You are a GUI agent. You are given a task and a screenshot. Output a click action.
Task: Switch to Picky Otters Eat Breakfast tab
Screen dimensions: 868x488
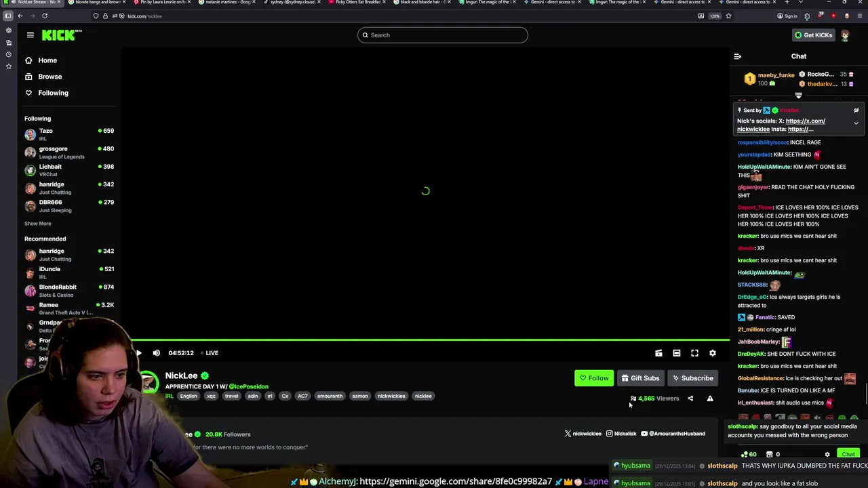coord(358,3)
